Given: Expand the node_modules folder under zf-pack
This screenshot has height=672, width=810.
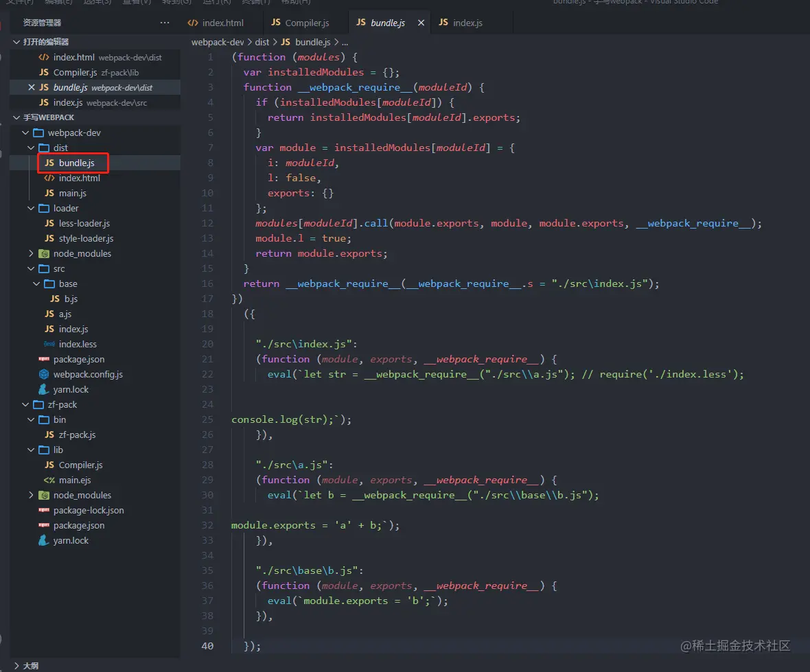Looking at the screenshot, I should click(30, 495).
